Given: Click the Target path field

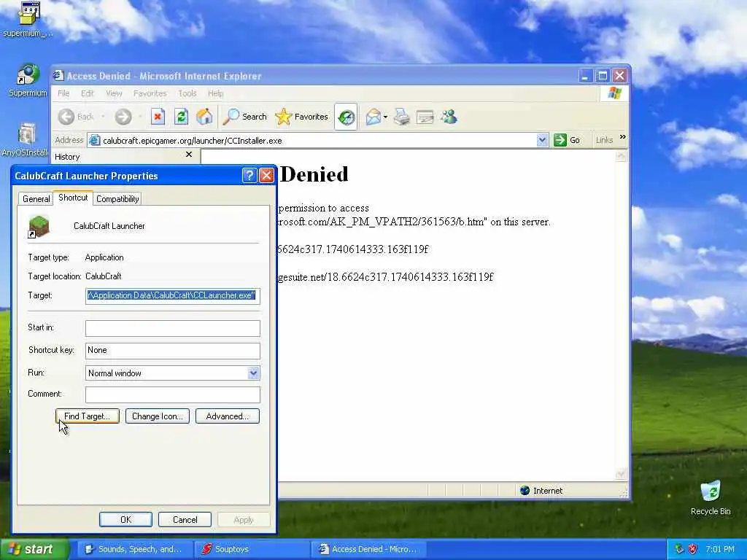Looking at the screenshot, I should [x=172, y=296].
